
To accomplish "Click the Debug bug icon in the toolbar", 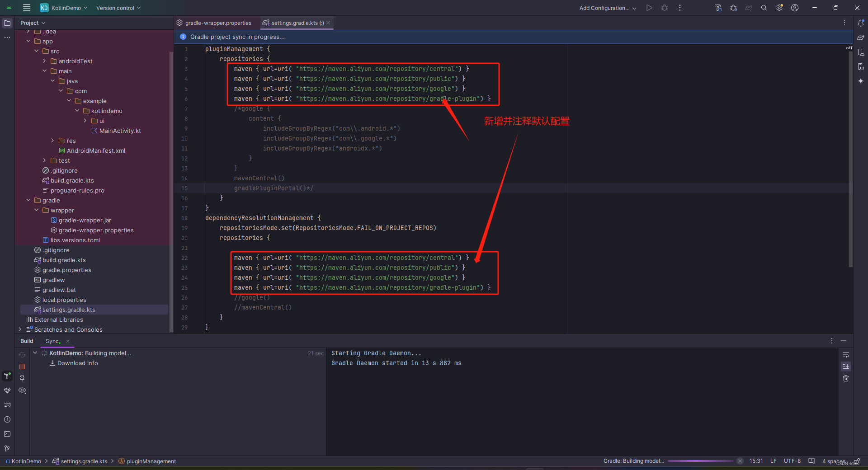I will pyautogui.click(x=665, y=8).
